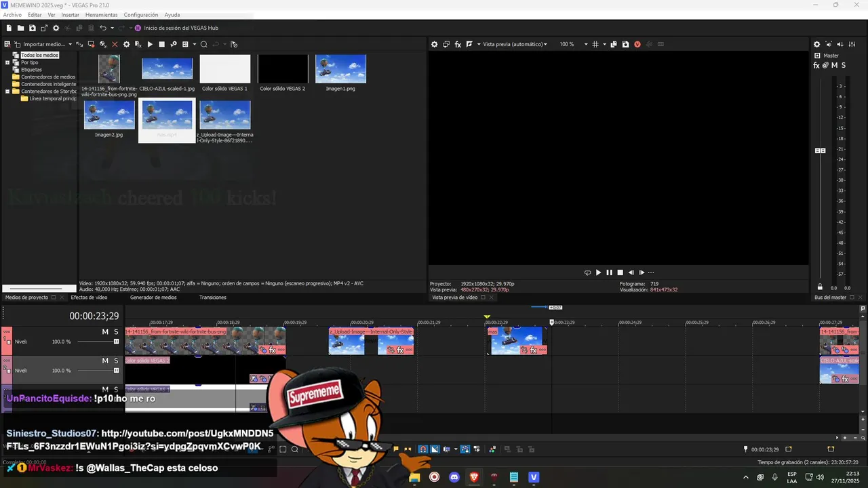This screenshot has width=868, height=488.
Task: Play the timeline from preview controls
Action: 598,272
